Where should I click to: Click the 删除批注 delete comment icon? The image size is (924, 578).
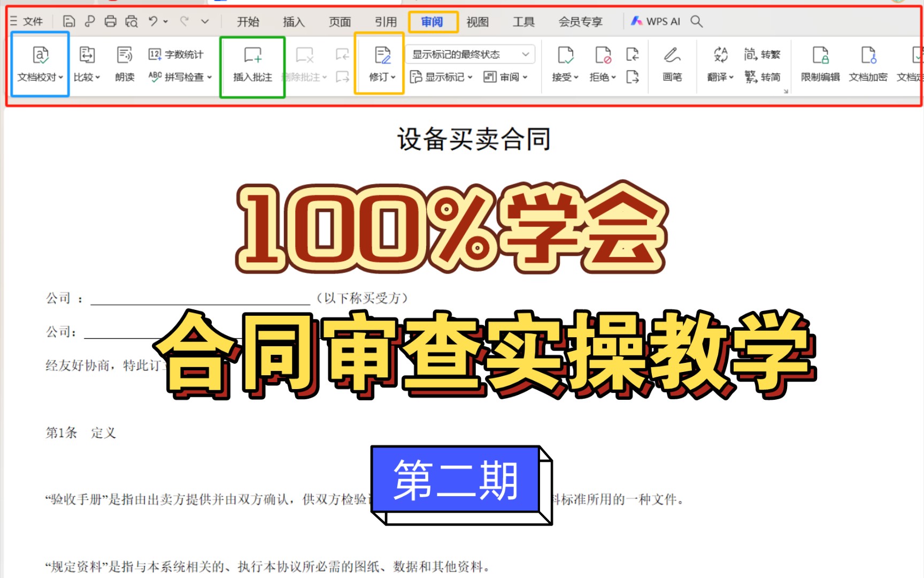pos(305,55)
